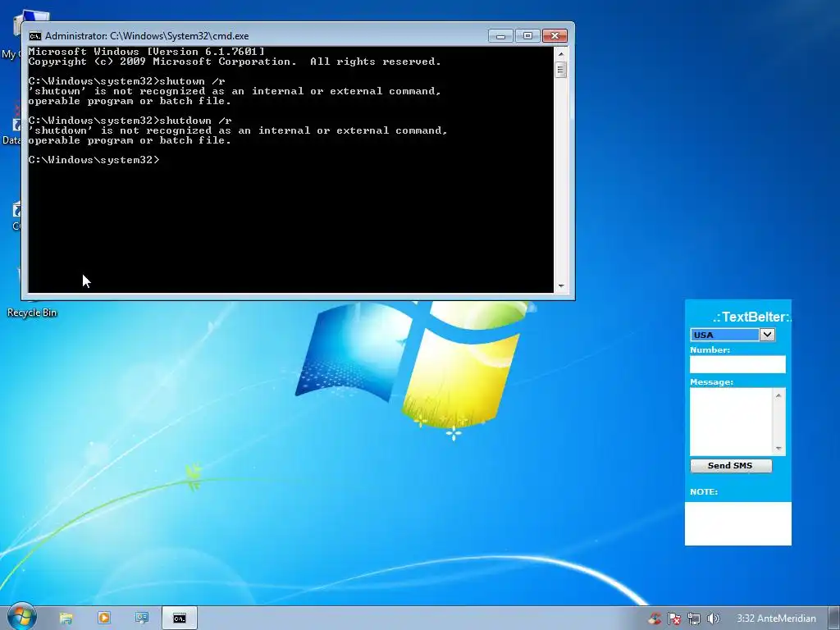Select the cmd.exe taskbar button
Viewport: 840px width, 630px height.
pyautogui.click(x=180, y=619)
